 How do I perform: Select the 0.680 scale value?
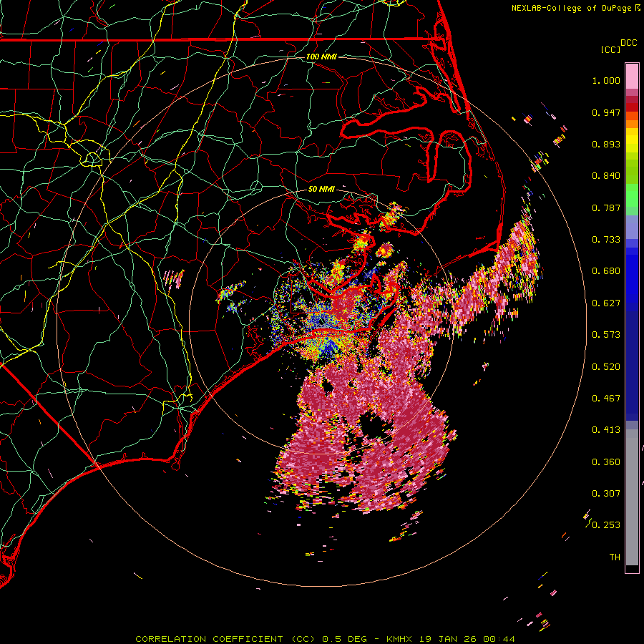click(x=606, y=271)
